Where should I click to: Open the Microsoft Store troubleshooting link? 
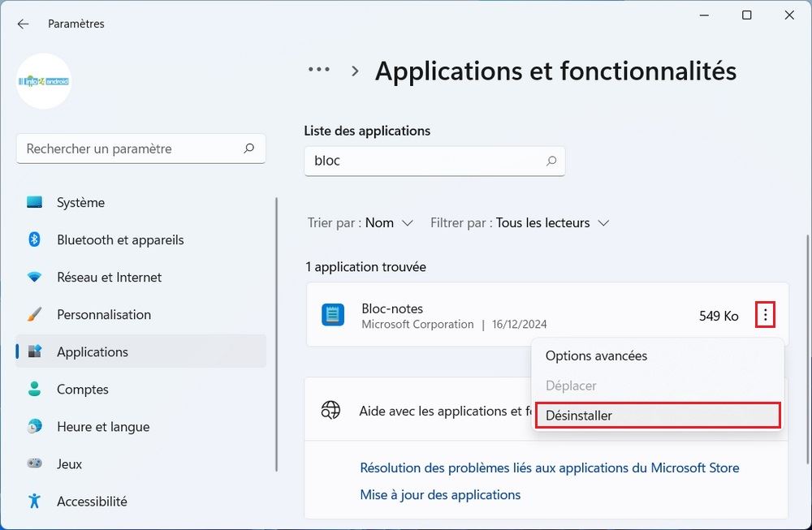pos(549,468)
